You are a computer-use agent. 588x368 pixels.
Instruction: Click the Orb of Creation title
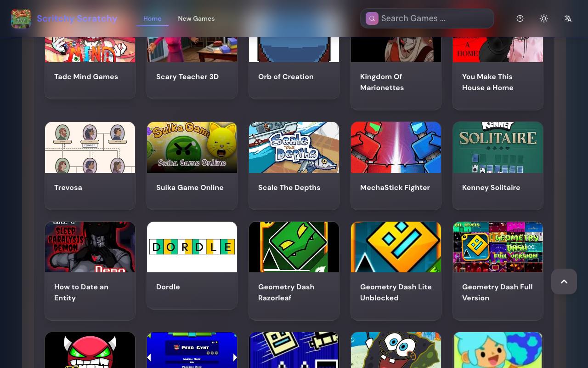click(x=286, y=77)
